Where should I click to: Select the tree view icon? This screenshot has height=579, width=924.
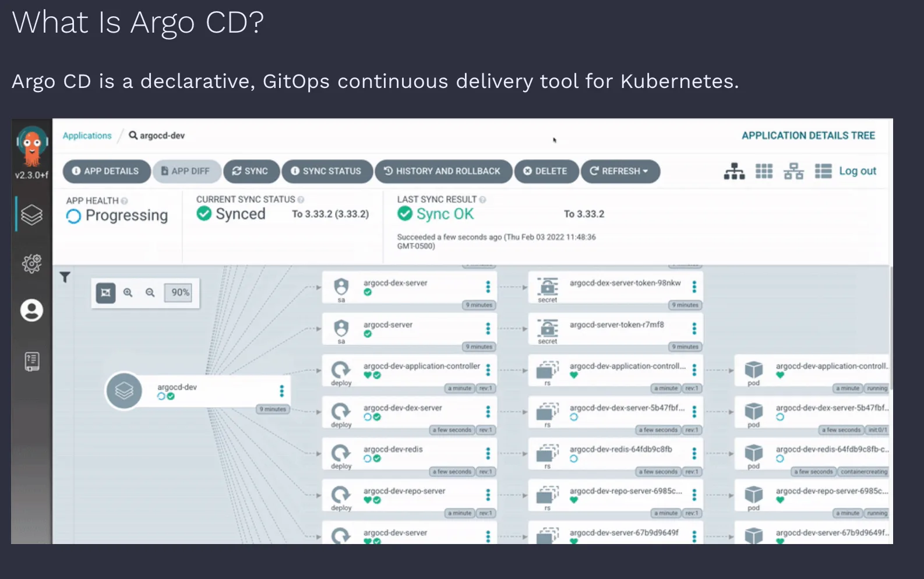(734, 171)
